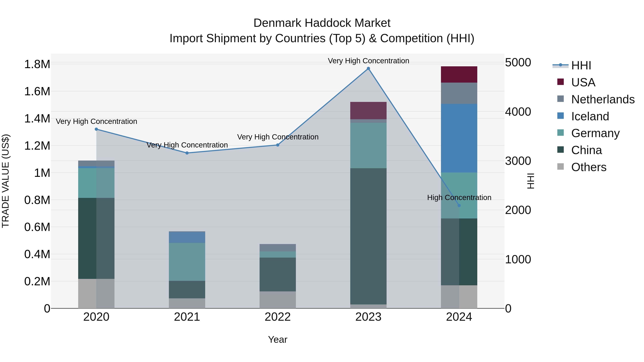644x362 pixels.
Task: Select the China segment in 2023 bar
Action: point(368,236)
